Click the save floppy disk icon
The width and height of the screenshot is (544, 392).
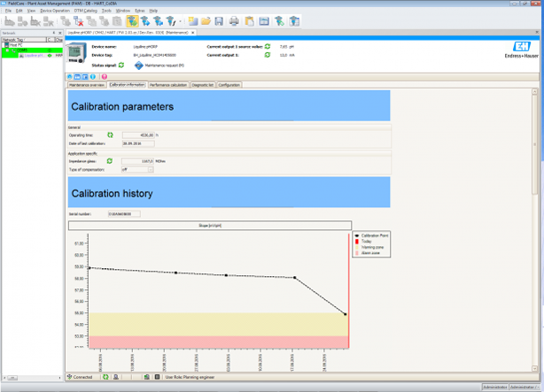click(x=219, y=21)
